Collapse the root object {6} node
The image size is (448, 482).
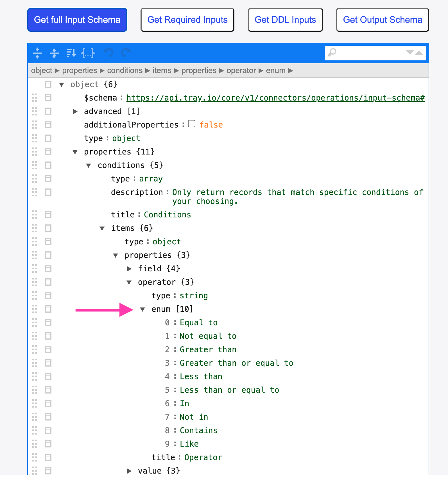pos(62,85)
